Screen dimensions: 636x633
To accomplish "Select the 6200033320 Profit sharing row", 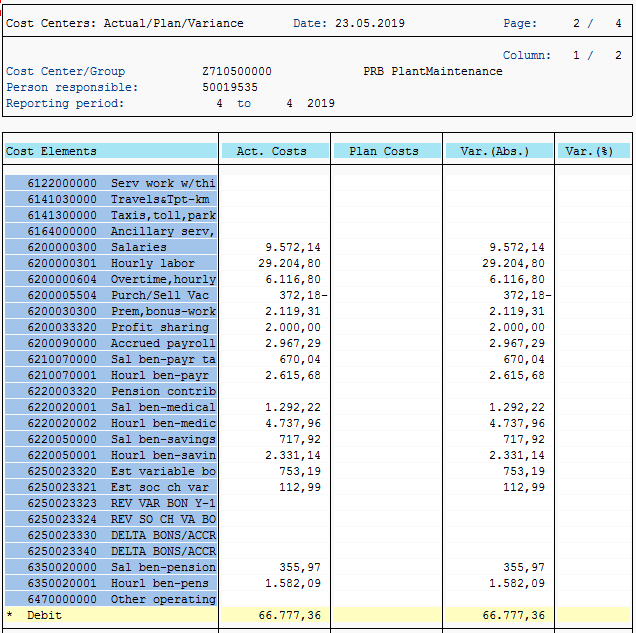I will pyautogui.click(x=111, y=327).
